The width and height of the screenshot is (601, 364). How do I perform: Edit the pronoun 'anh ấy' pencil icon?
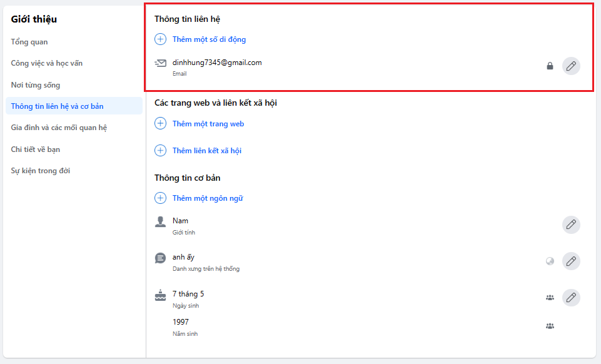(570, 261)
